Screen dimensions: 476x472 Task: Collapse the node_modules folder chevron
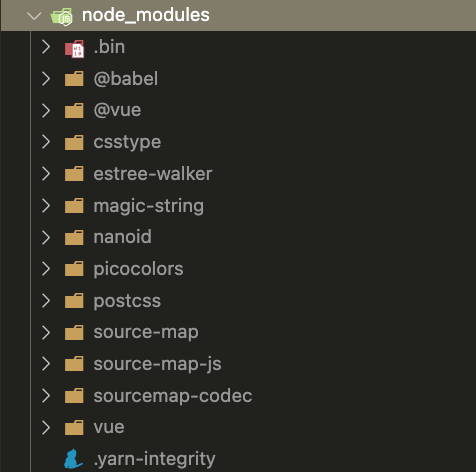point(34,16)
